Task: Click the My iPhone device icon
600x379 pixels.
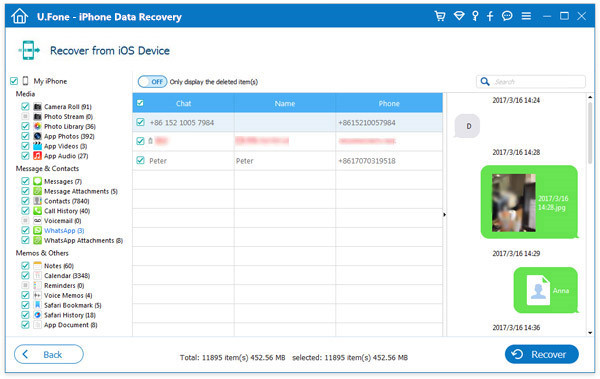Action: tap(25, 81)
